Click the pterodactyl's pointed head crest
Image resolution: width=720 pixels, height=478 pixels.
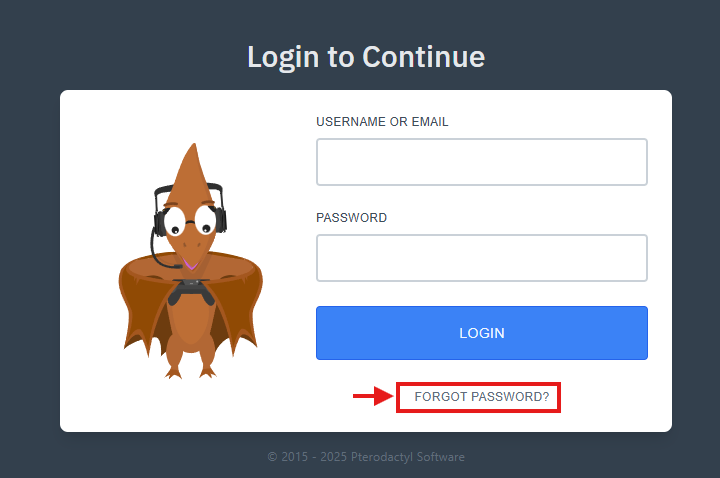[192, 174]
